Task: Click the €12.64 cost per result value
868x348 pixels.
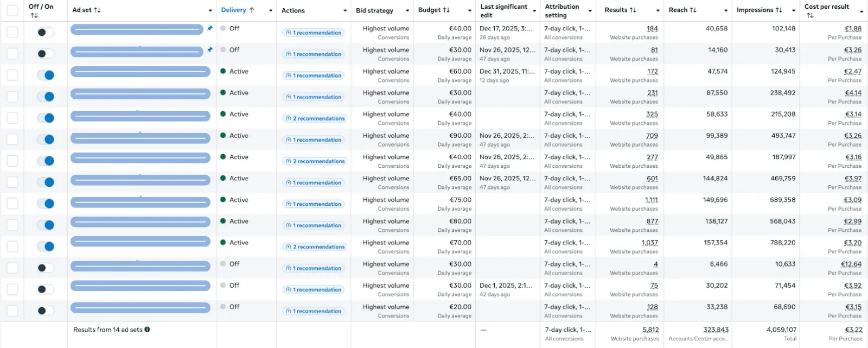Action: tap(851, 264)
